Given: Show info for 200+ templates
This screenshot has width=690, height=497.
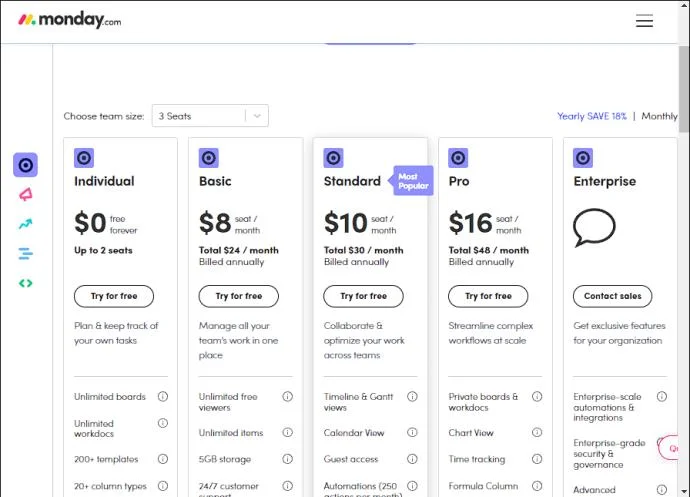Looking at the screenshot, I should coord(163,459).
